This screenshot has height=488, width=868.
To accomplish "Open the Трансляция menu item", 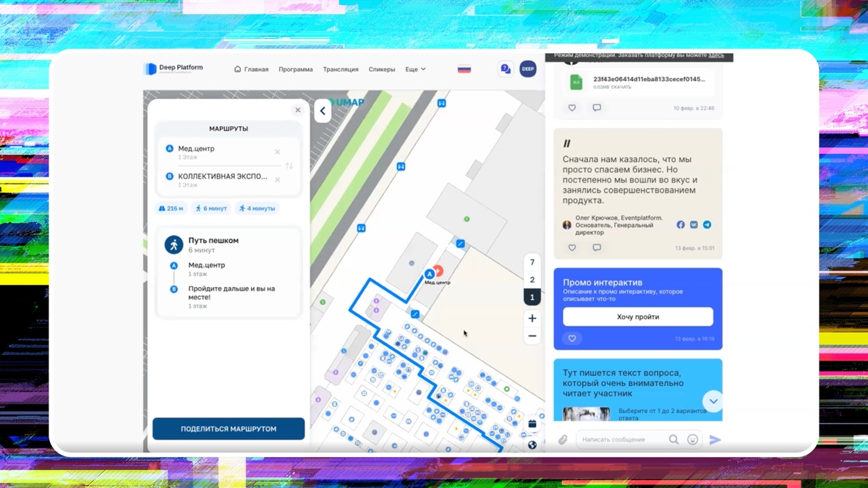I will tap(341, 69).
